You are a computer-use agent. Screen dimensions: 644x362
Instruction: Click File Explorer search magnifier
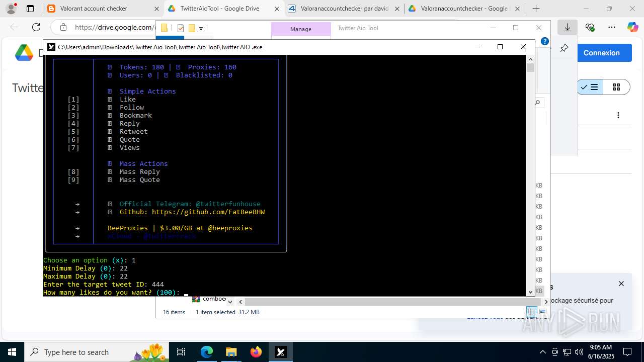coord(537,103)
